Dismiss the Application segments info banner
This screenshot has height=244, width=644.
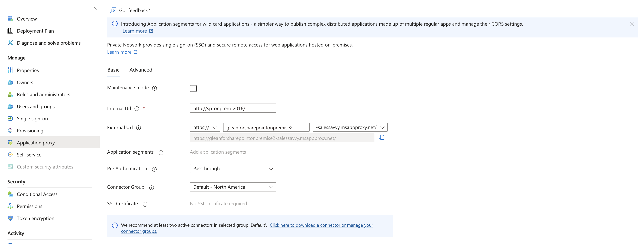[x=632, y=24]
